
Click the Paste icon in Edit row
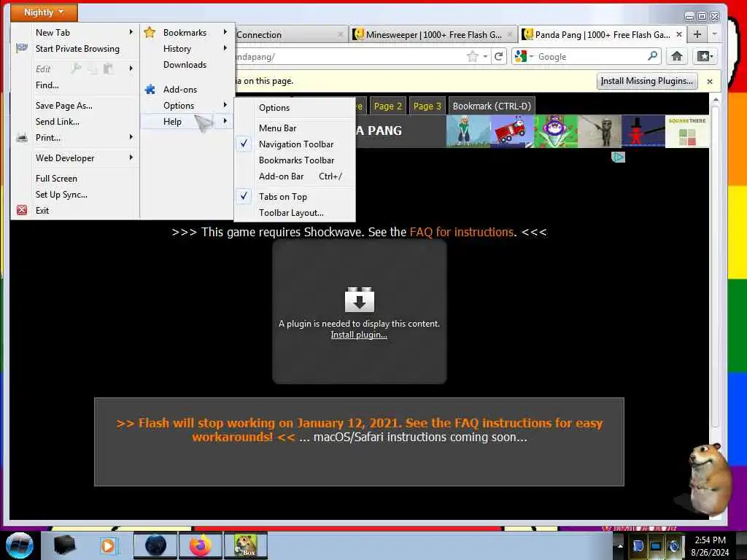click(108, 69)
